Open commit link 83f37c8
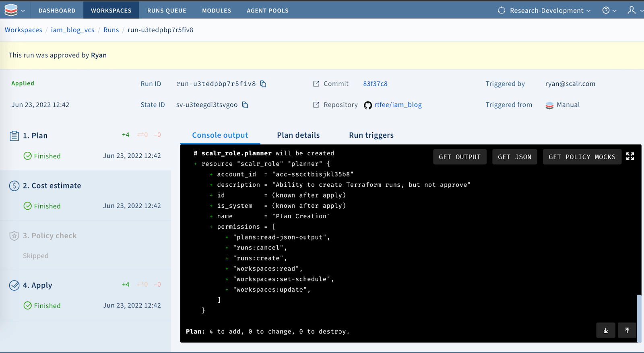The image size is (644, 353). coord(375,84)
